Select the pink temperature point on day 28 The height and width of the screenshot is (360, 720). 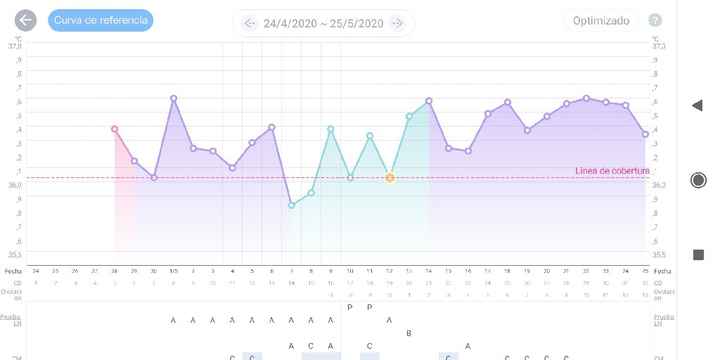[115, 129]
